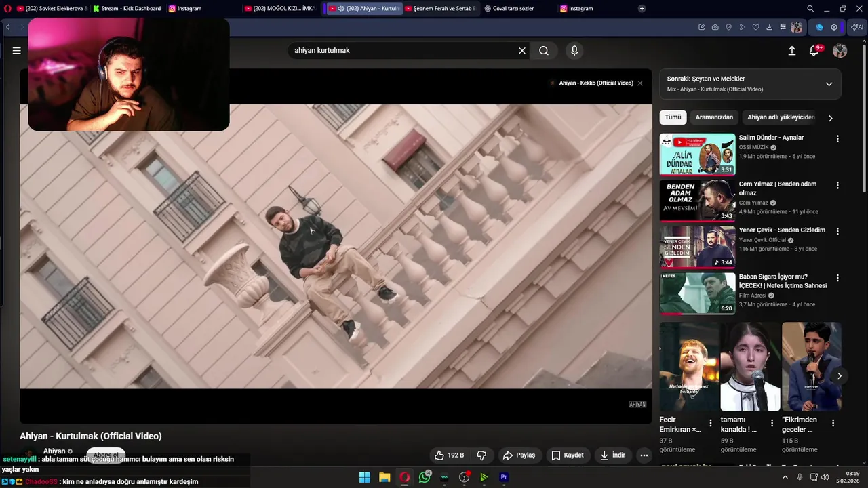Open Yener Çevik - Senden Gizledim thumbnail
Image resolution: width=868 pixels, height=488 pixels.
697,247
